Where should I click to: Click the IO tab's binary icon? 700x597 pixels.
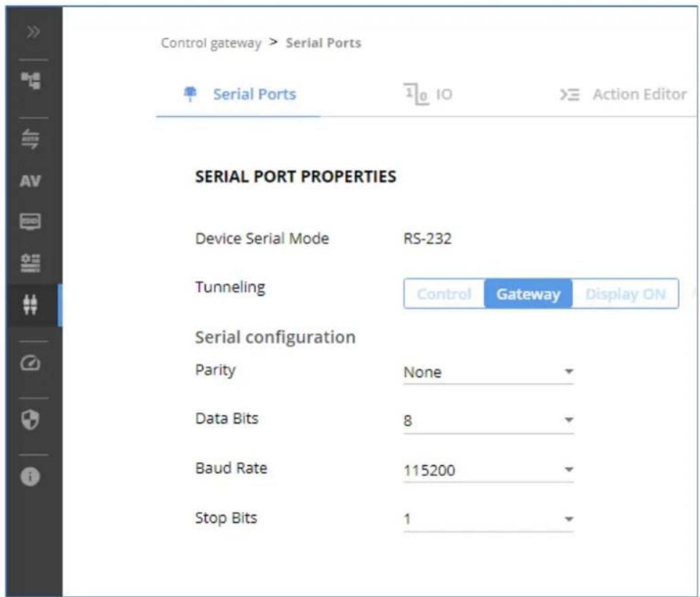click(x=416, y=94)
